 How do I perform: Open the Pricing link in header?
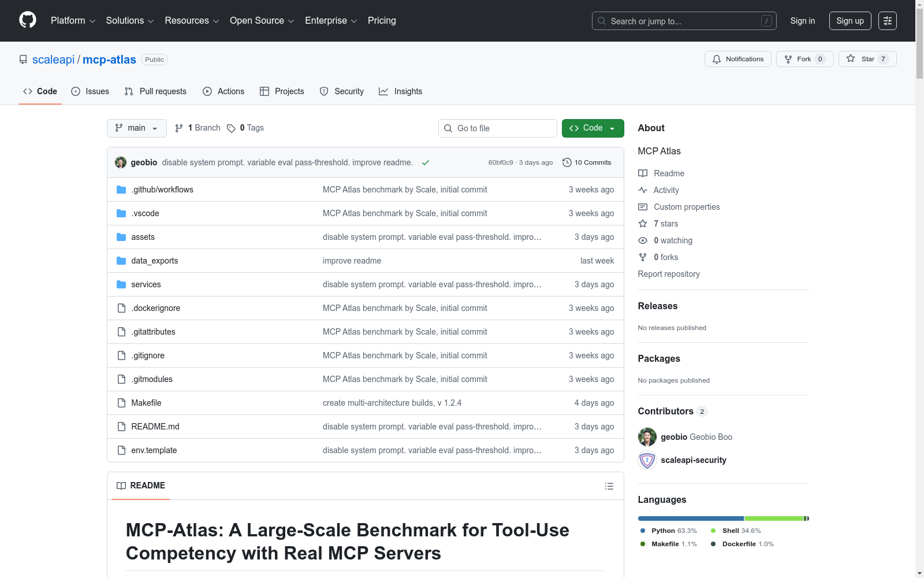click(382, 21)
